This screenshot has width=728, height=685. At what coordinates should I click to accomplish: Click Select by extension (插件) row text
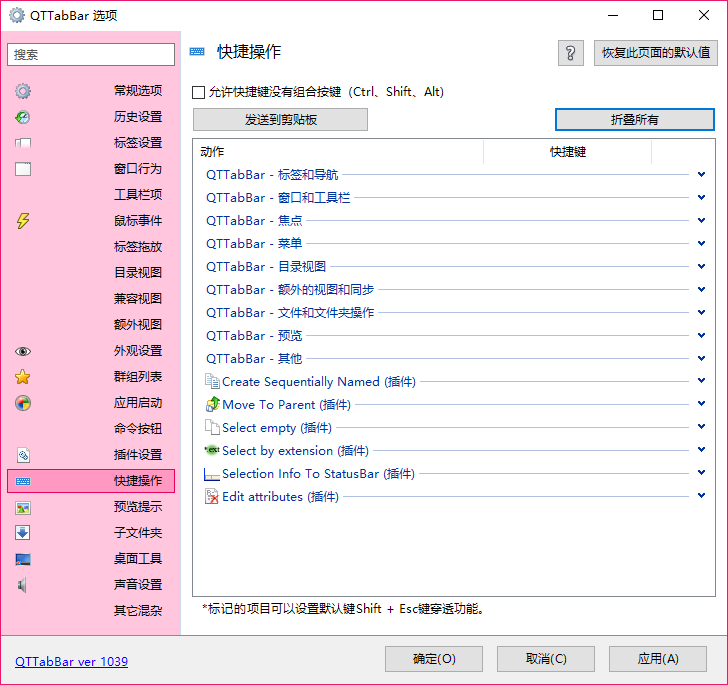coord(295,451)
